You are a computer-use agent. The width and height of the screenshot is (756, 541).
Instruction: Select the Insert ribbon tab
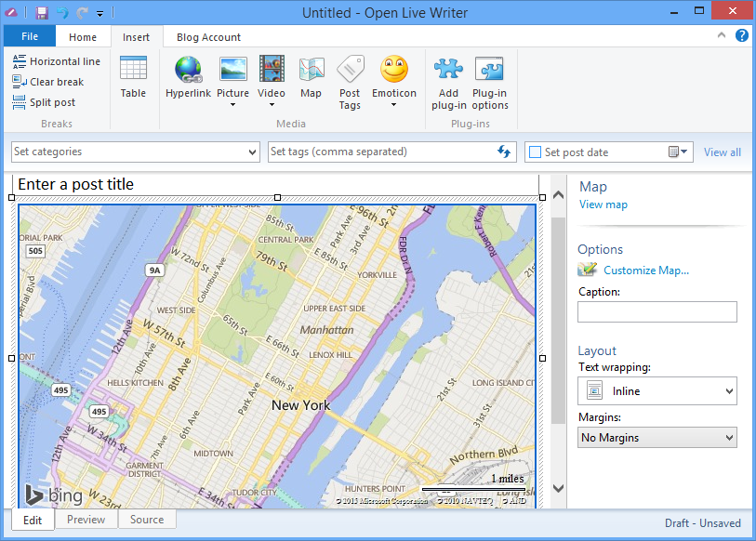pyautogui.click(x=136, y=37)
